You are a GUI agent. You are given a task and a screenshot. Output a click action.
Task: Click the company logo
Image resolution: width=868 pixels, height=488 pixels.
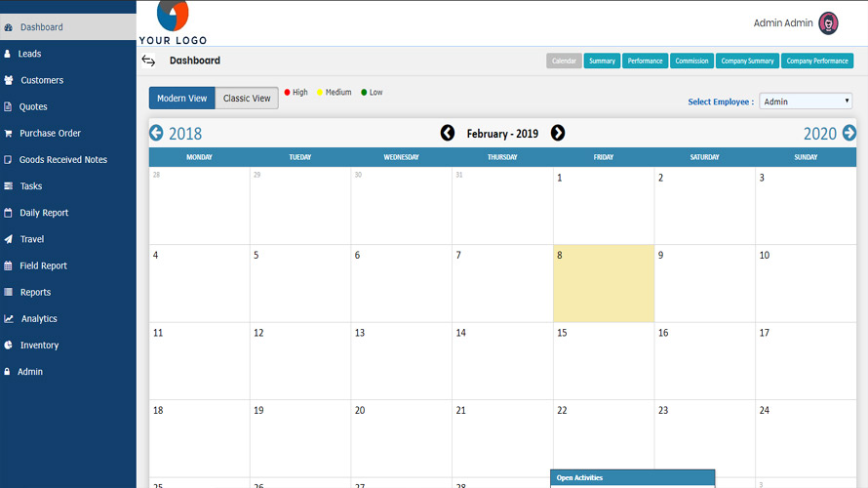pyautogui.click(x=173, y=22)
